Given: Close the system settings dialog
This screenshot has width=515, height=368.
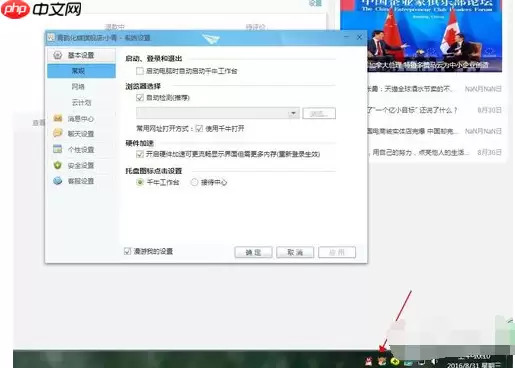Looking at the screenshot, I should click(359, 37).
